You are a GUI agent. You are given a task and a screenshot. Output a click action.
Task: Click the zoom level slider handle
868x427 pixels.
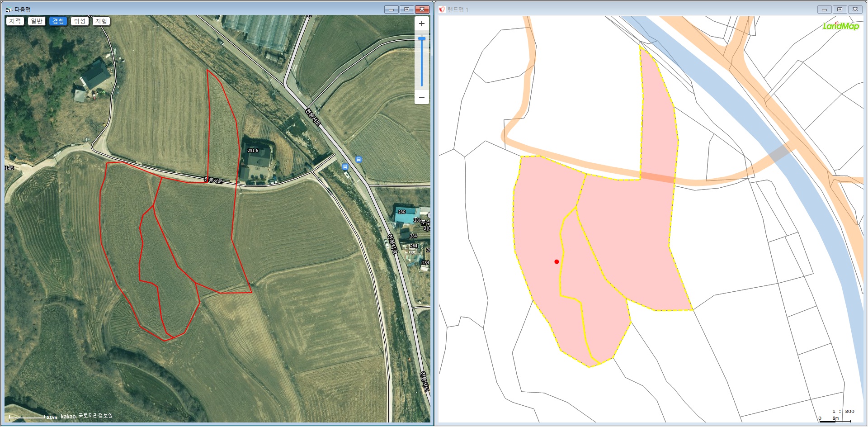[x=421, y=39]
